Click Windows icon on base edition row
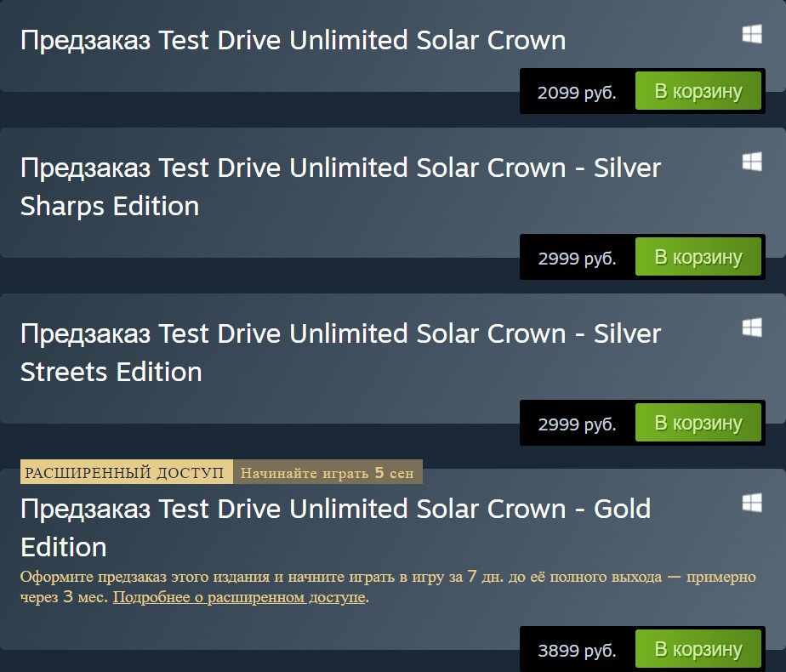 pos(751,34)
